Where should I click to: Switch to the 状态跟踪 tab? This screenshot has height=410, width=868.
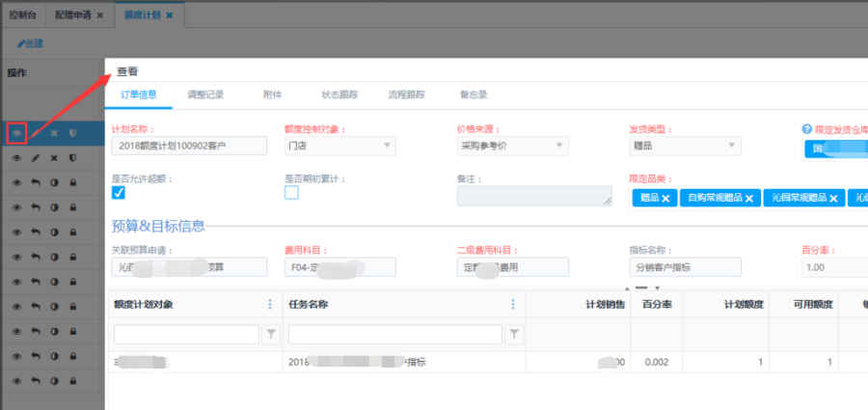point(339,95)
